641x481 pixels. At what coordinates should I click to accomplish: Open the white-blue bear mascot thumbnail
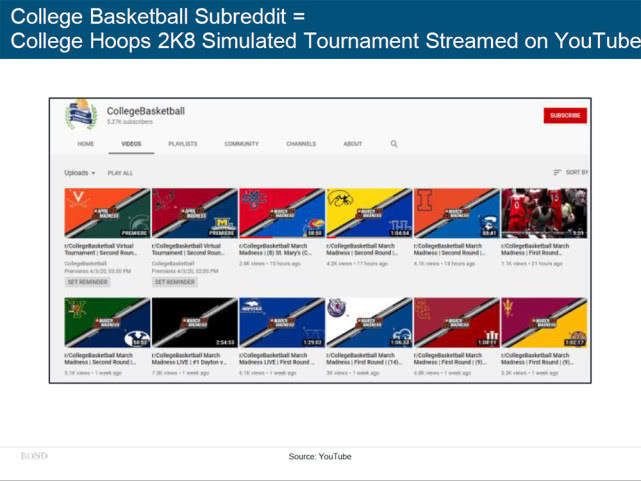click(369, 322)
